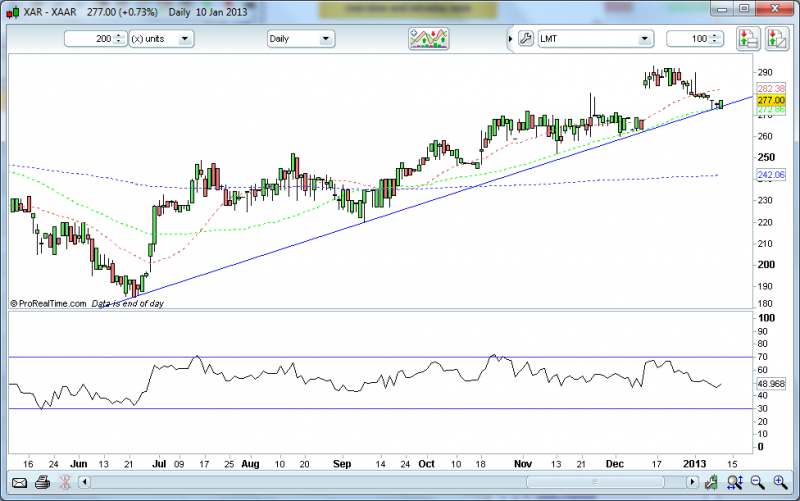
Task: Click the red sell order icon
Action: (x=773, y=39)
